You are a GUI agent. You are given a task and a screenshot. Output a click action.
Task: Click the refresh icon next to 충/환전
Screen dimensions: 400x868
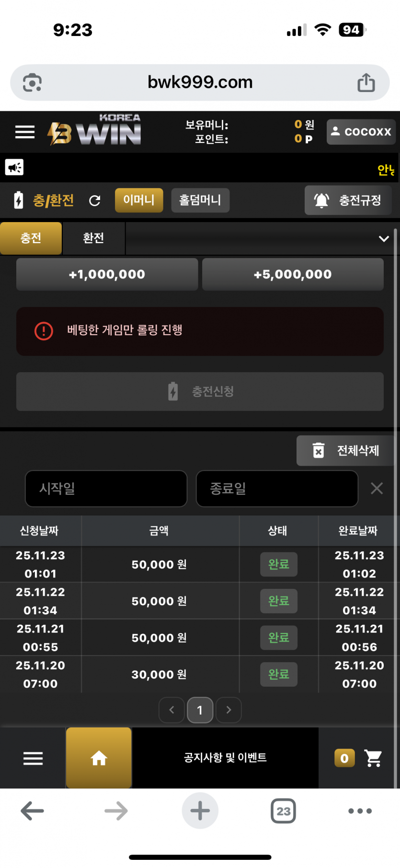pyautogui.click(x=95, y=200)
